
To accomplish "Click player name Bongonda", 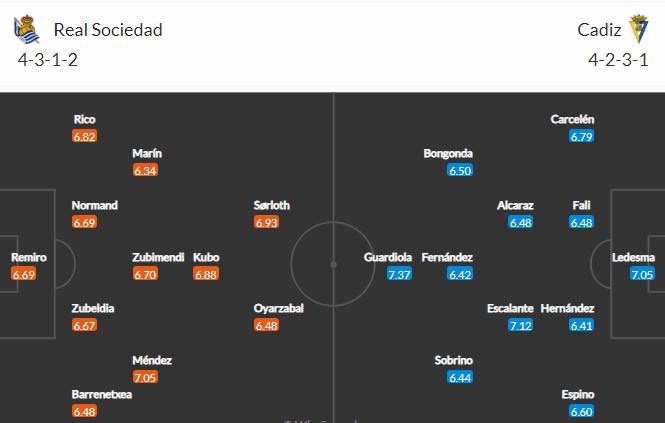I will click(448, 153).
